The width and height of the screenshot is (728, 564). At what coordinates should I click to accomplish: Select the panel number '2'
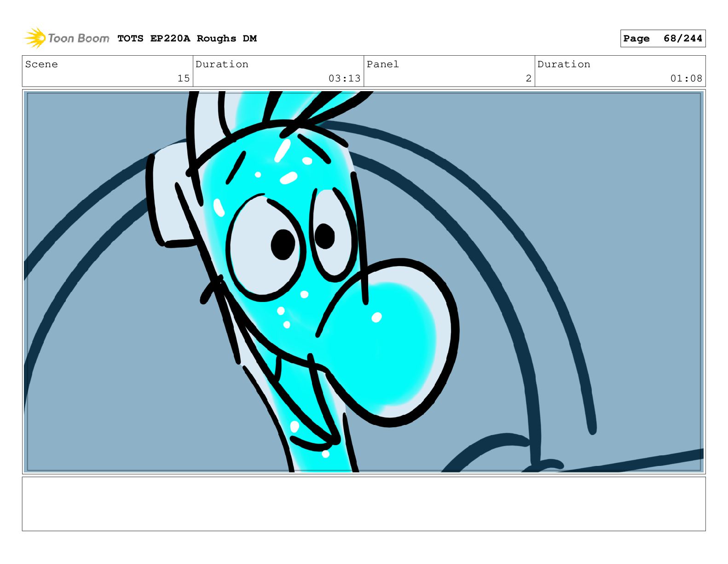529,79
